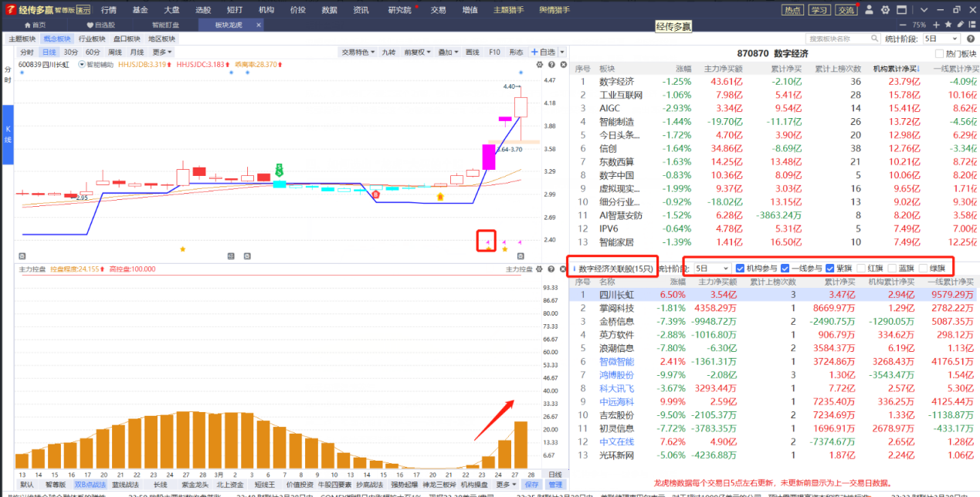This screenshot has height=497, width=980.
Task: Close the 主力控盘 indicator panel
Action: tap(562, 269)
